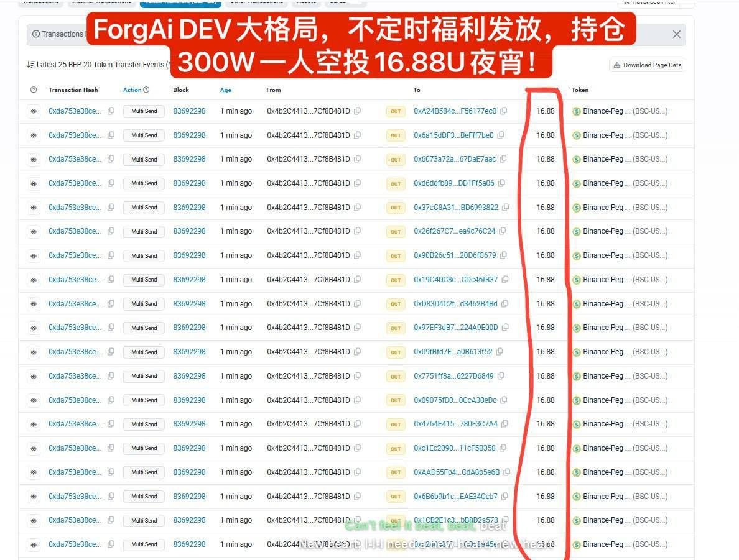Image resolution: width=739 pixels, height=560 pixels.
Task: Open quick view eye for 0x6073a72a row
Action: (34, 160)
